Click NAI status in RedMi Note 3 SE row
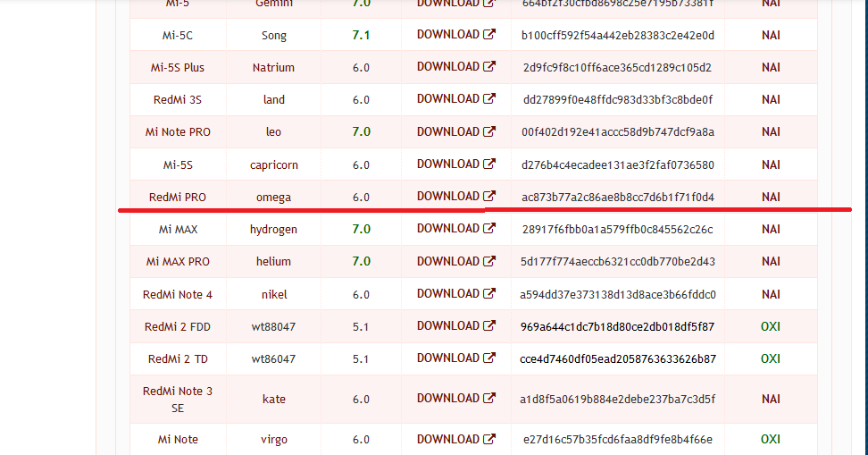This screenshot has height=455, width=868. [771, 399]
